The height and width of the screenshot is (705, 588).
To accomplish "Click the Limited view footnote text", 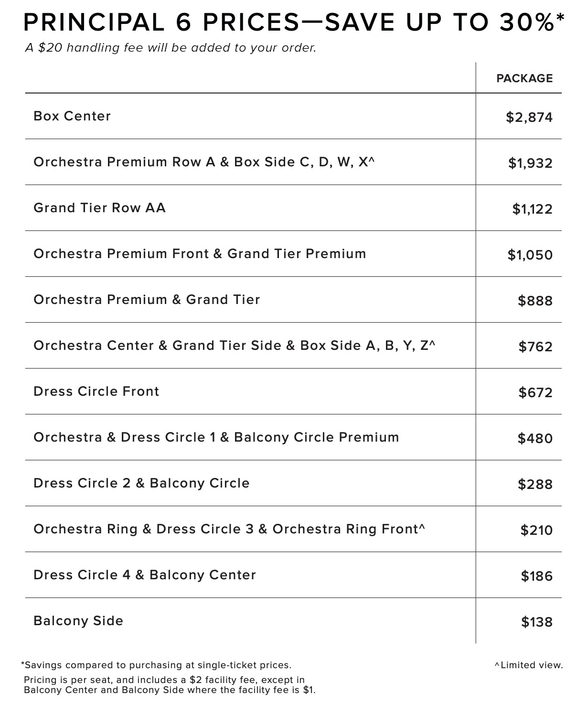I will tap(529, 665).
